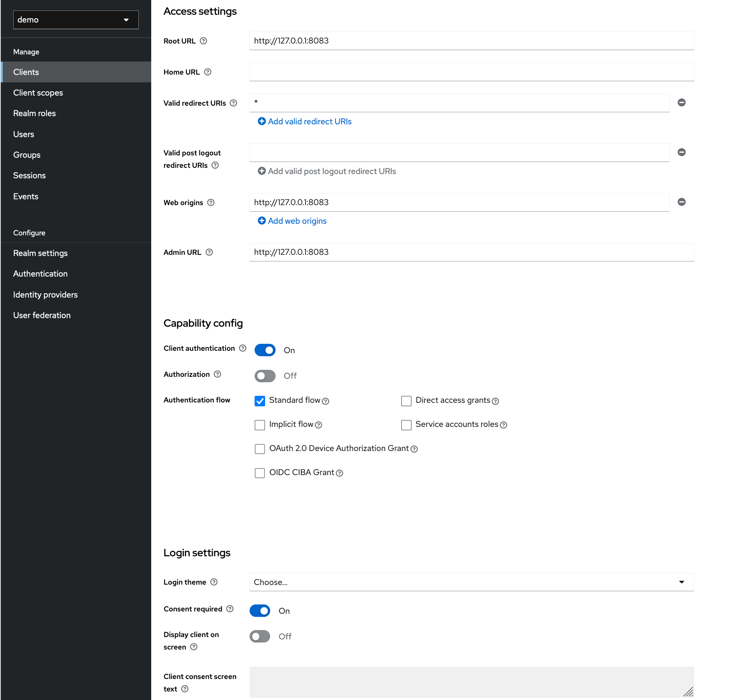This screenshot has width=744, height=700.
Task: Focus the empty Home URL field
Action: pyautogui.click(x=472, y=72)
